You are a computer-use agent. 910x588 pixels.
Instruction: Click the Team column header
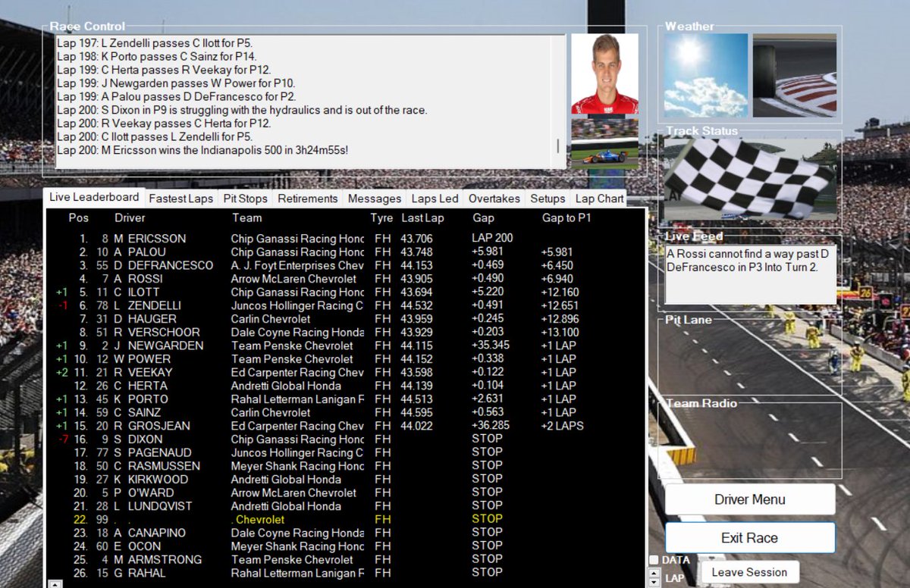coord(247,218)
